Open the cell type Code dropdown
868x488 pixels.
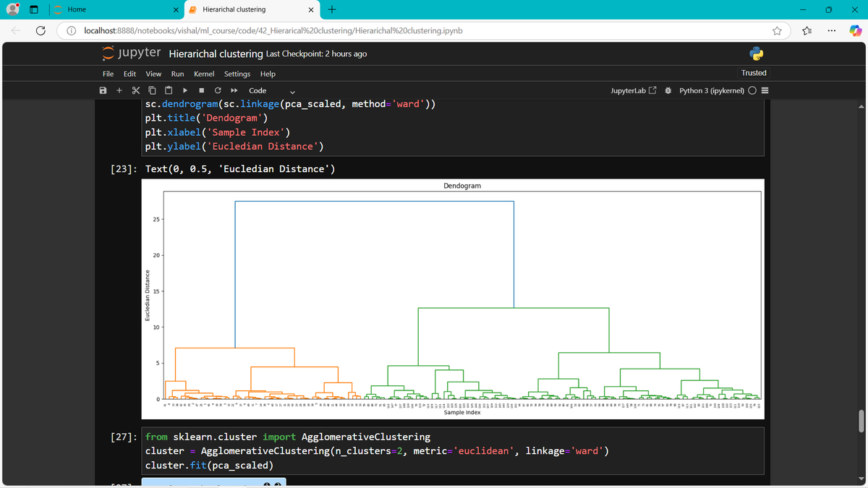pyautogui.click(x=272, y=90)
